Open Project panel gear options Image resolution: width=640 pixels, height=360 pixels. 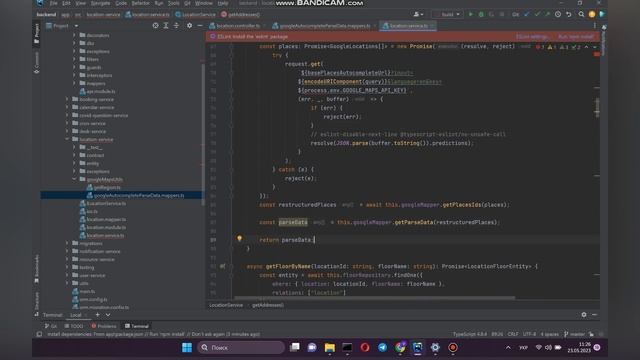click(x=189, y=25)
